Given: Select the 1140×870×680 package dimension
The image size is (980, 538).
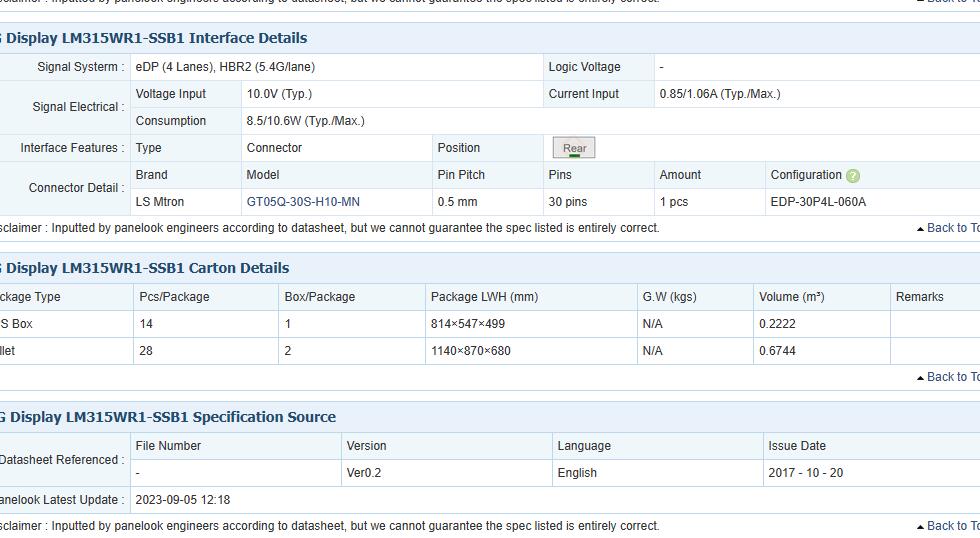Looking at the screenshot, I should click(471, 351).
